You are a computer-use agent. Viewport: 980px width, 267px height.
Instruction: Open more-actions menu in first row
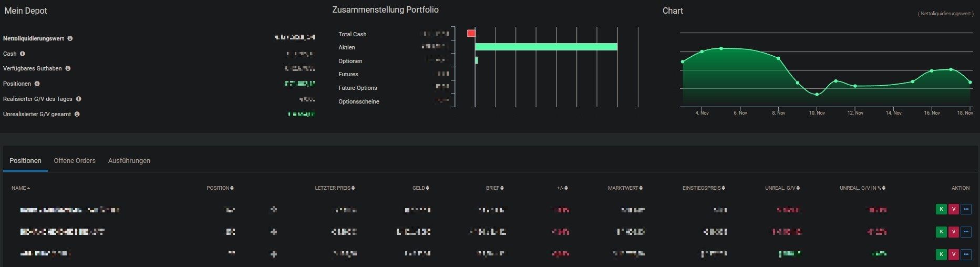[x=966, y=209]
